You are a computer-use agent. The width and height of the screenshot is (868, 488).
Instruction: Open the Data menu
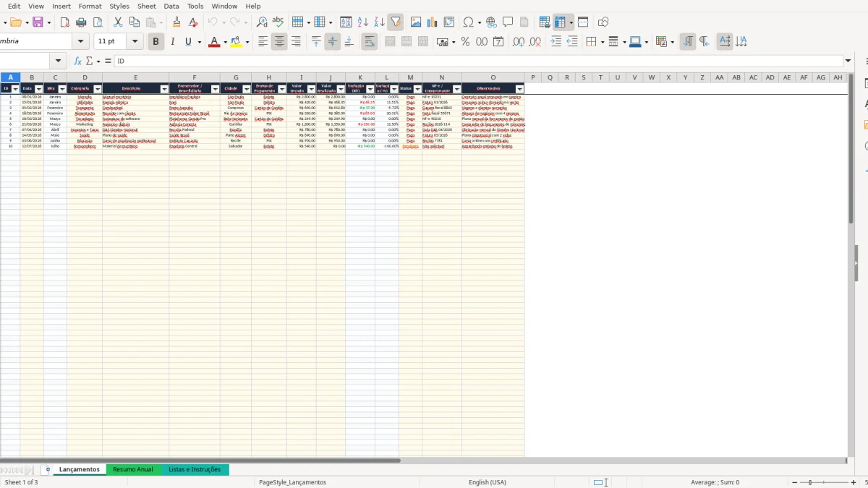tap(171, 6)
